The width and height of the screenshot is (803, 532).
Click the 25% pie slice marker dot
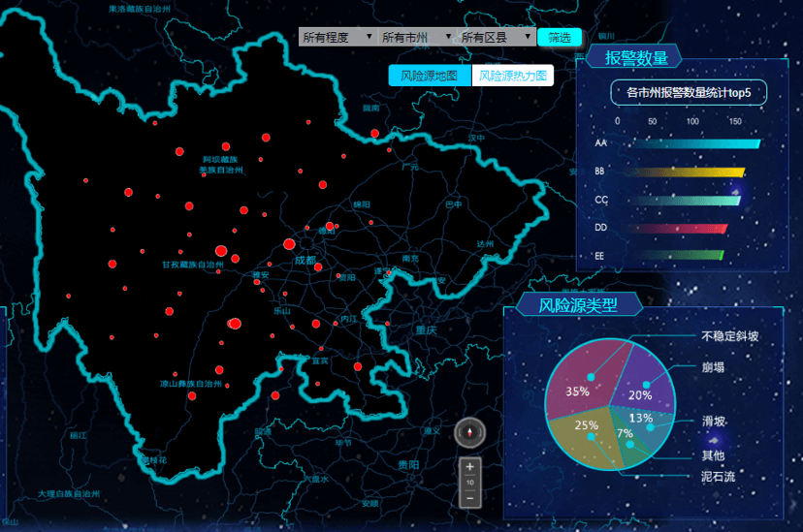tap(591, 437)
